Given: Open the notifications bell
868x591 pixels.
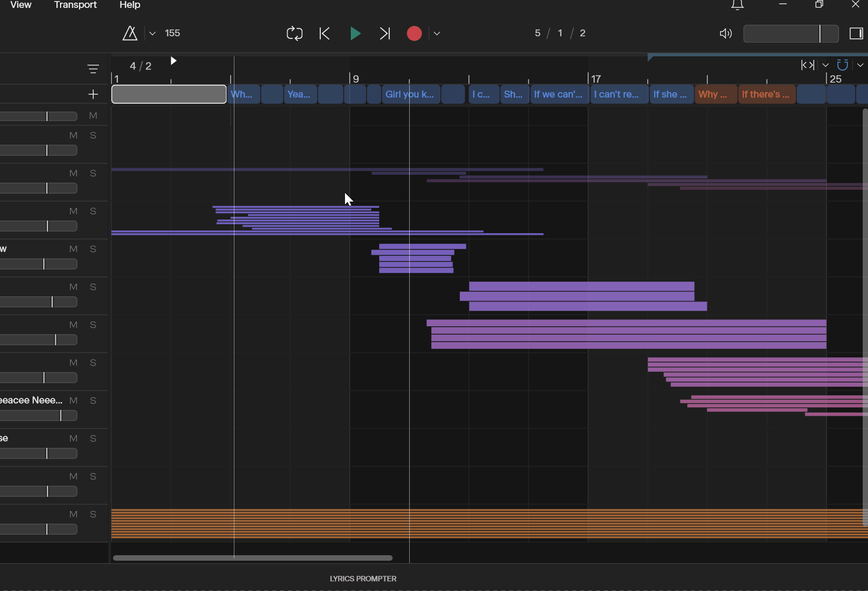Looking at the screenshot, I should pos(737,5).
